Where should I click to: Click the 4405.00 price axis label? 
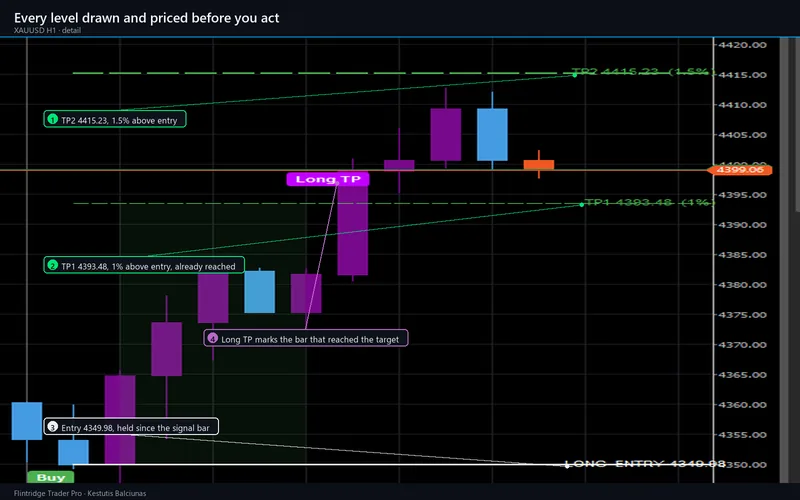[742, 135]
